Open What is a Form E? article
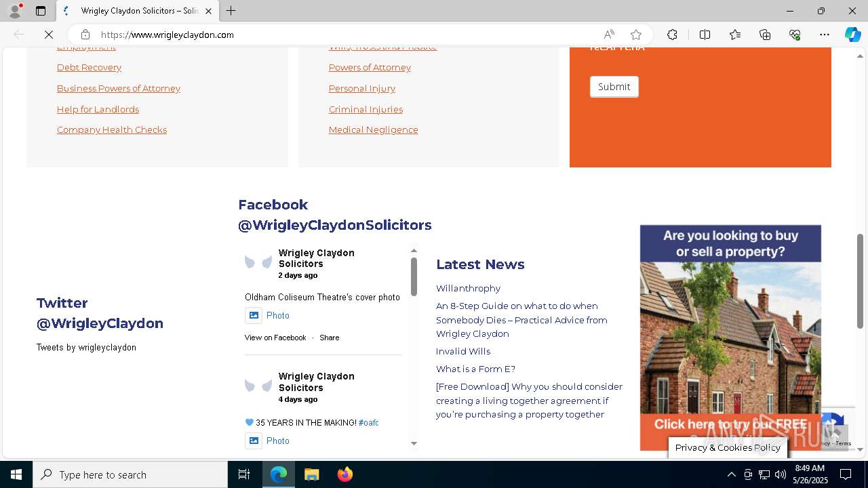 click(475, 369)
